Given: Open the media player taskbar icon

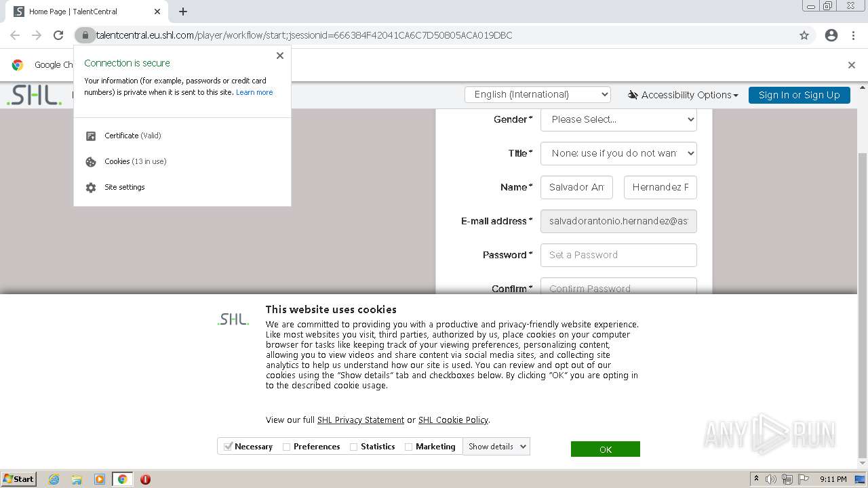Looking at the screenshot, I should pyautogui.click(x=100, y=479).
